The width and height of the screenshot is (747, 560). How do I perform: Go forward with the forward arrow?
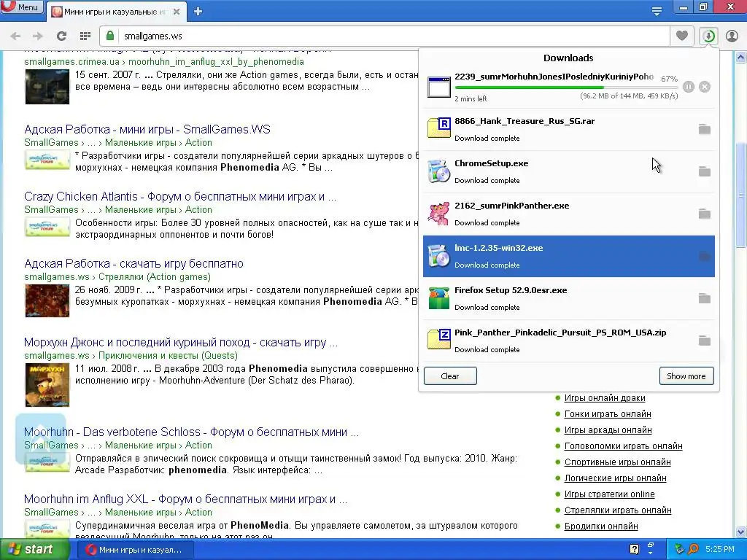coord(38,36)
